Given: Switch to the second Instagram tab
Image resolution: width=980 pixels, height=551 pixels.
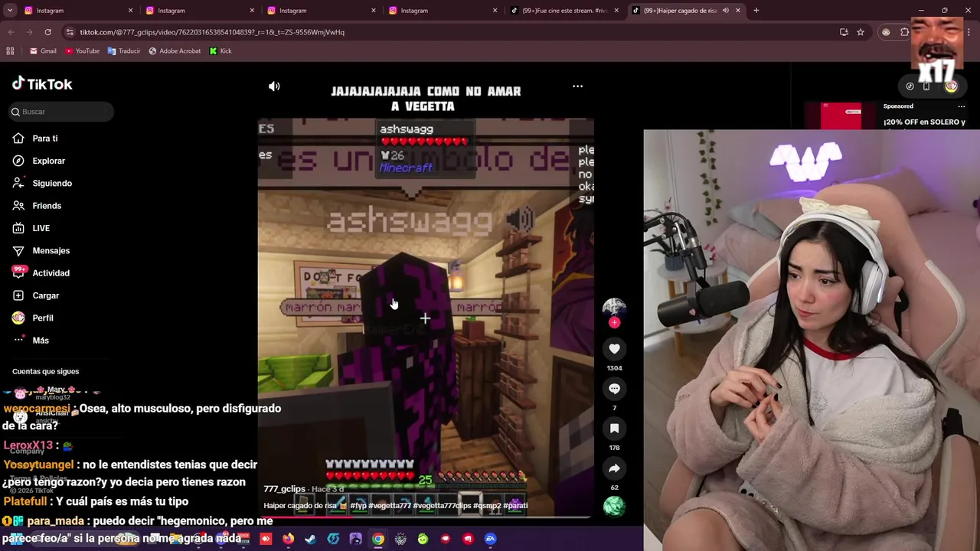Looking at the screenshot, I should pos(198,11).
